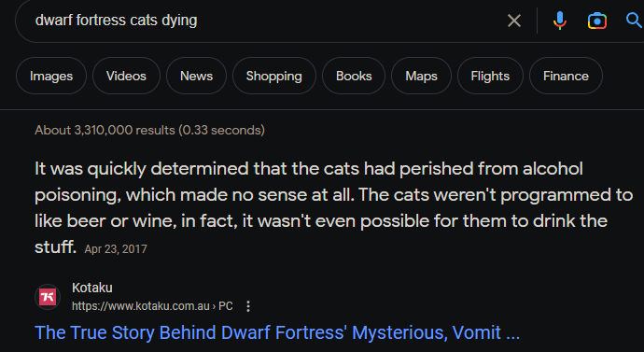Switch to the Images results tab

[x=51, y=76]
